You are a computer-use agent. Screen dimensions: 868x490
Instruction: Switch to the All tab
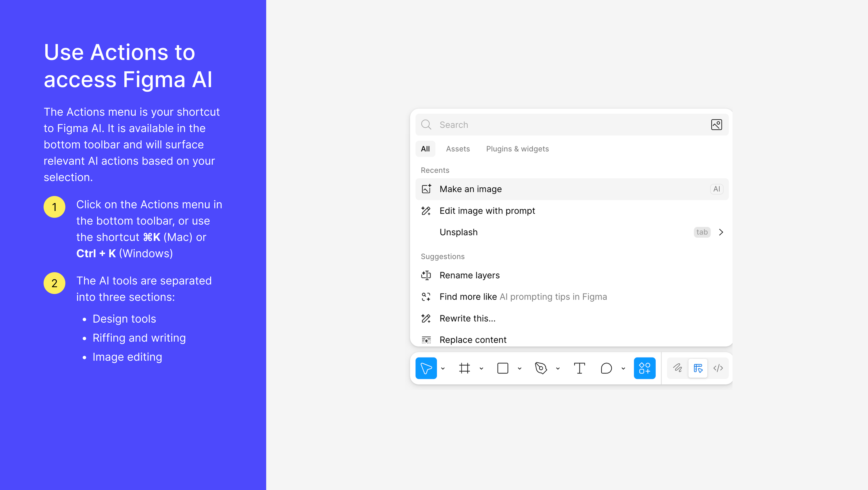point(425,149)
